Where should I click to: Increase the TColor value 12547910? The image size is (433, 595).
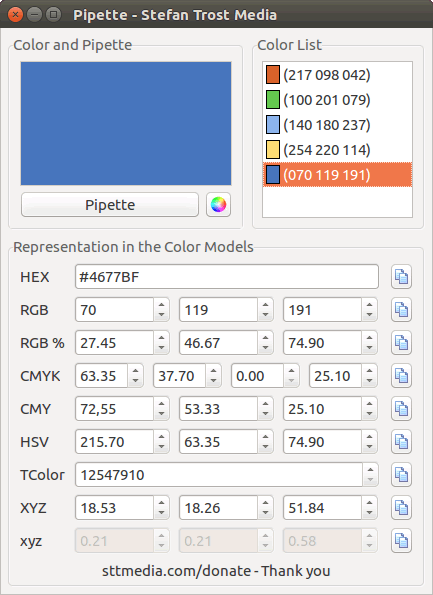(370, 469)
